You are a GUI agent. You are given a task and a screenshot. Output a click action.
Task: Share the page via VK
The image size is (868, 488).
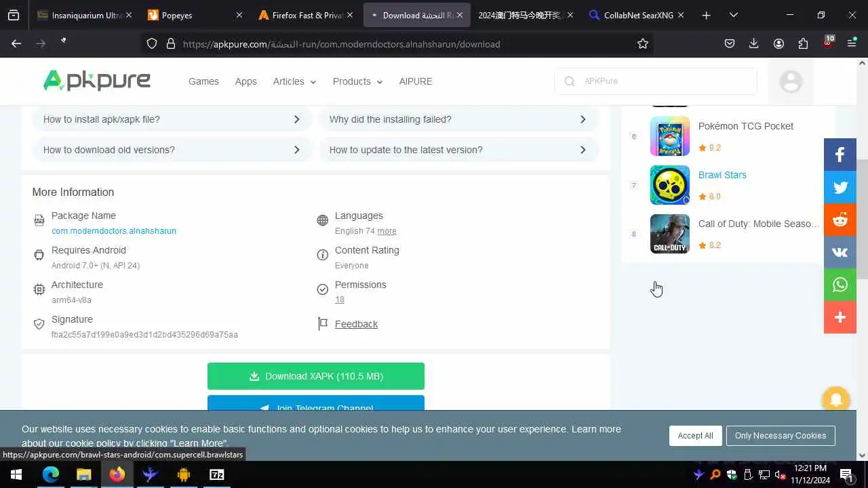point(840,252)
